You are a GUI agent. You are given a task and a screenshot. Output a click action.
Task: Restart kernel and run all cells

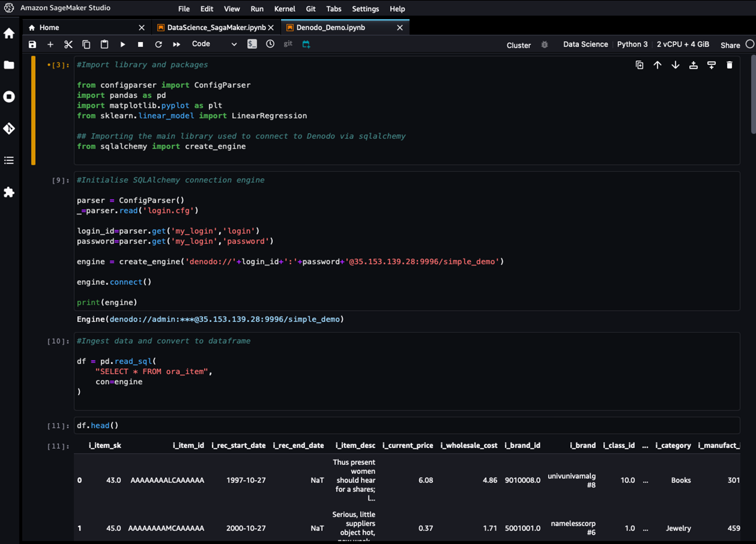[x=177, y=45]
